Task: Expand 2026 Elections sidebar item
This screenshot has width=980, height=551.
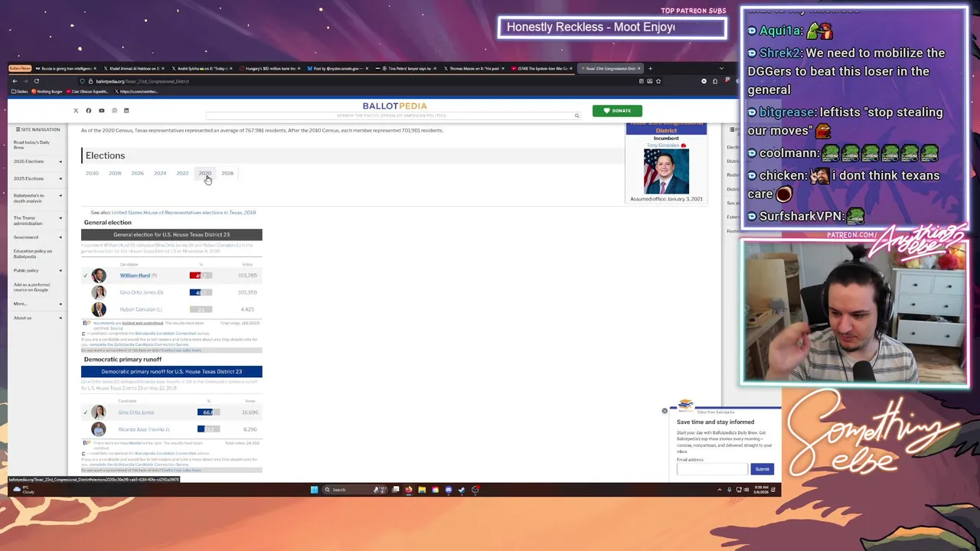Action: [x=60, y=161]
